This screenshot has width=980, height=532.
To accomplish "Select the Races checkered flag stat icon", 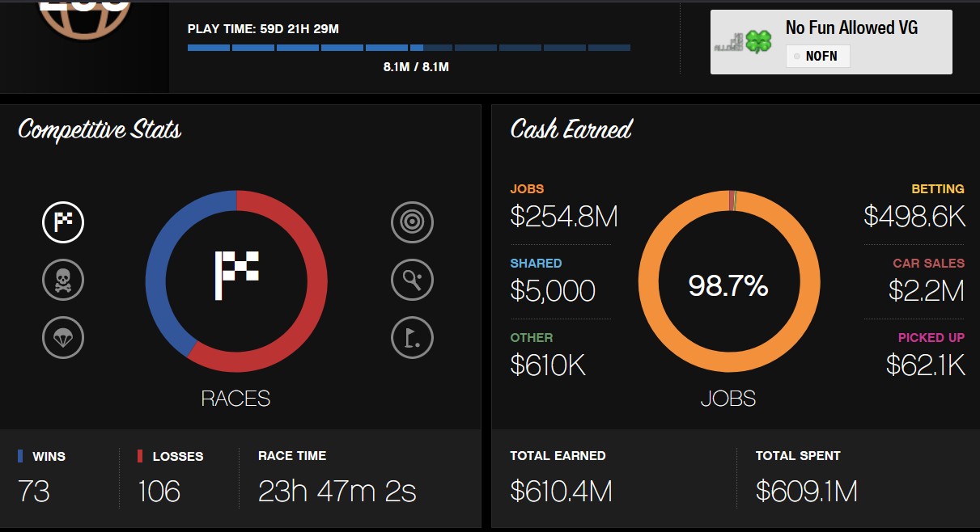I will (x=63, y=222).
